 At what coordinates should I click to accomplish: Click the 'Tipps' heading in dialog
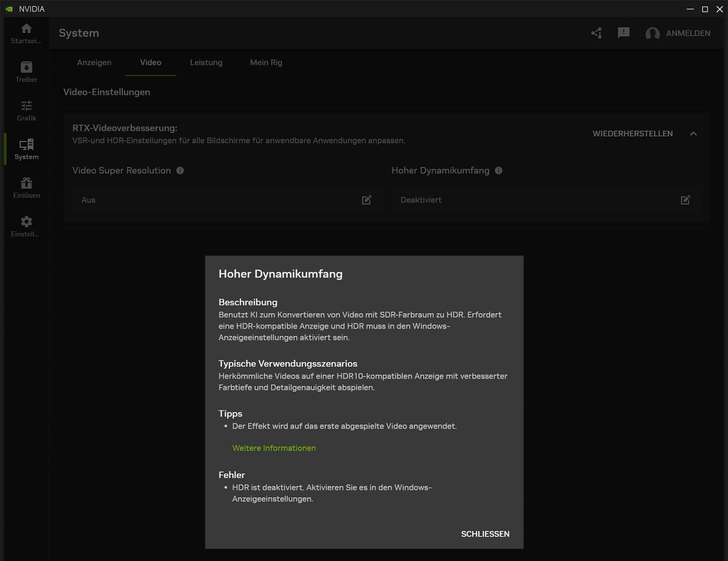[x=230, y=414]
